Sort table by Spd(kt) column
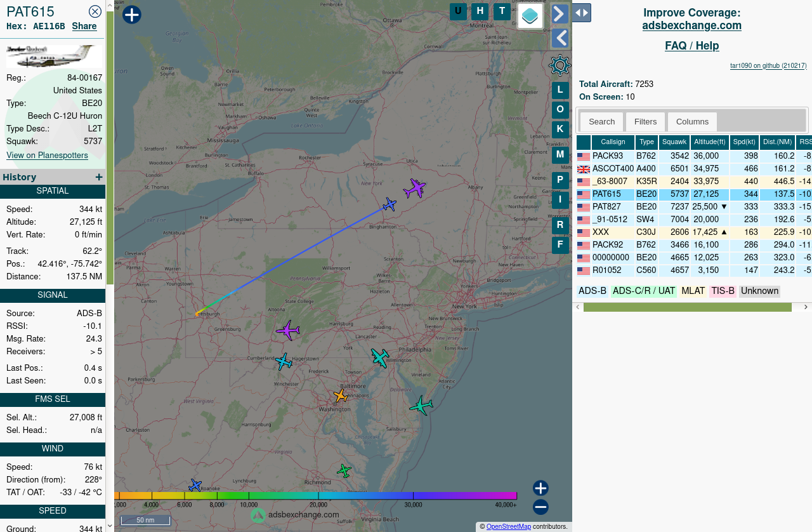Image resolution: width=812 pixels, height=532 pixels. pos(744,142)
